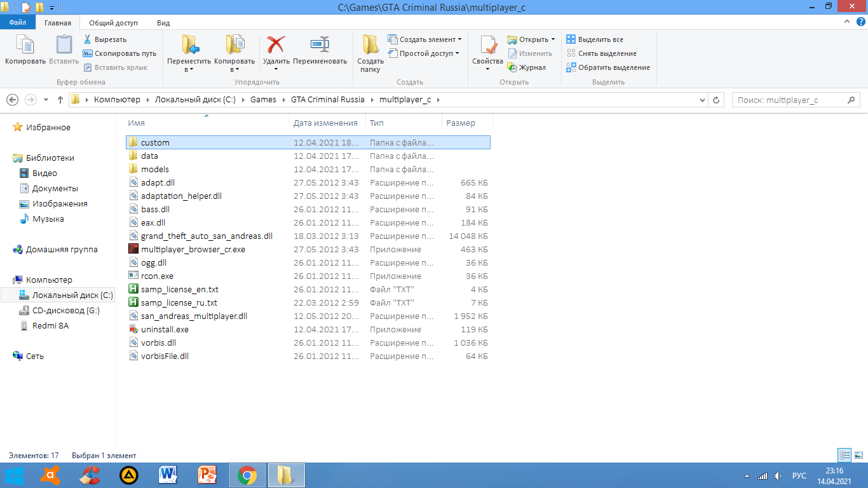868x488 pixels.
Task: Click the Forward navigation arrow
Action: coord(30,100)
